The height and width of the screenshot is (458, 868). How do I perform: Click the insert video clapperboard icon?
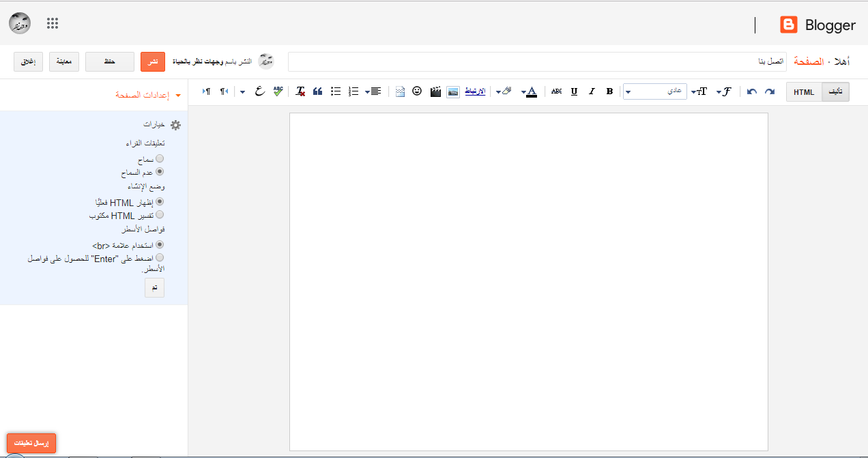tap(435, 91)
